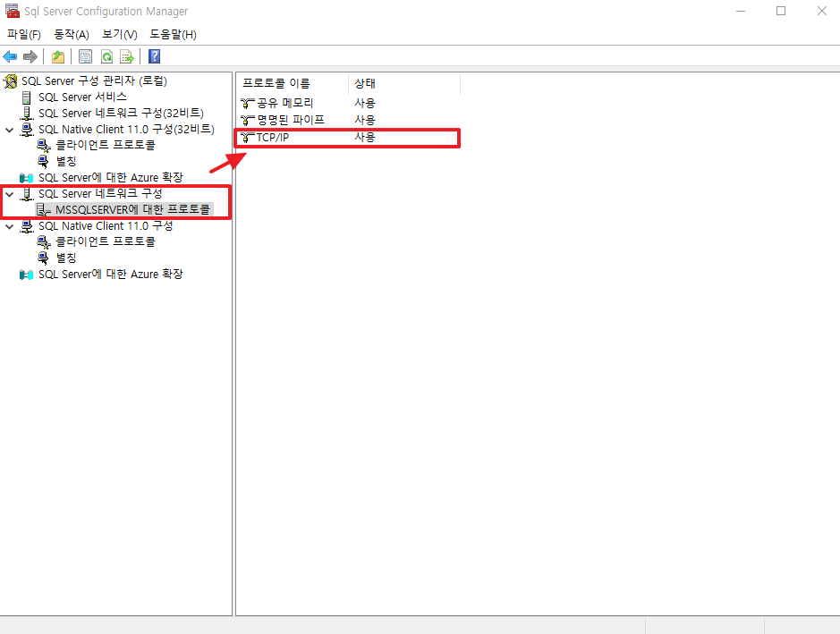This screenshot has height=634, width=840.
Task: Click the 사용 status of TCP/IP
Action: (365, 137)
